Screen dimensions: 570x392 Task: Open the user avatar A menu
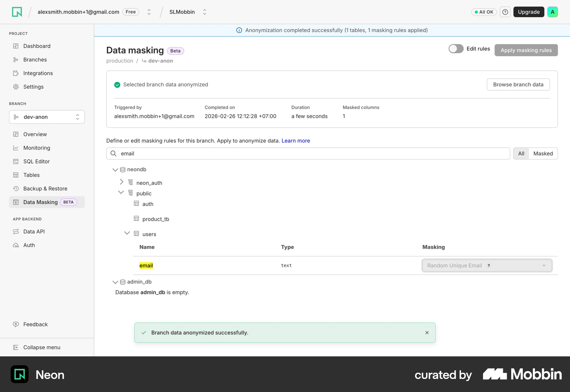click(x=552, y=12)
